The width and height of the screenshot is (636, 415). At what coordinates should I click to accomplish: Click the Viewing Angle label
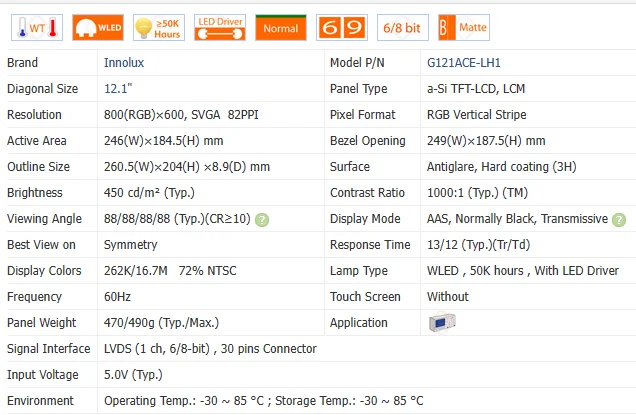[x=44, y=219]
